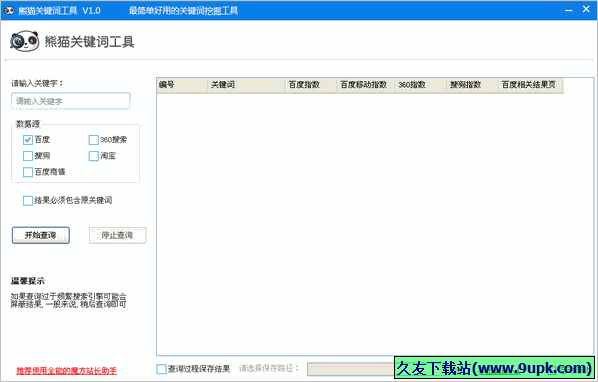Enable the 百度商情 data source checkbox

click(27, 172)
